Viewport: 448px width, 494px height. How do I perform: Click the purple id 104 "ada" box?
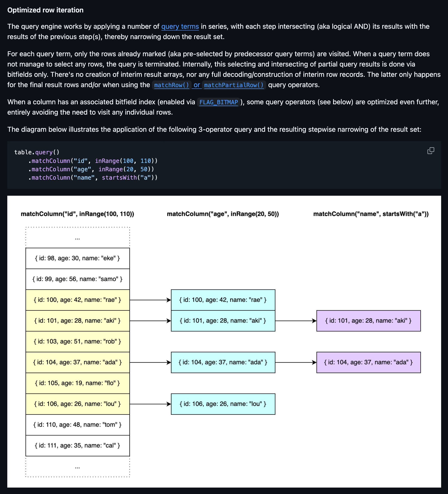click(368, 362)
